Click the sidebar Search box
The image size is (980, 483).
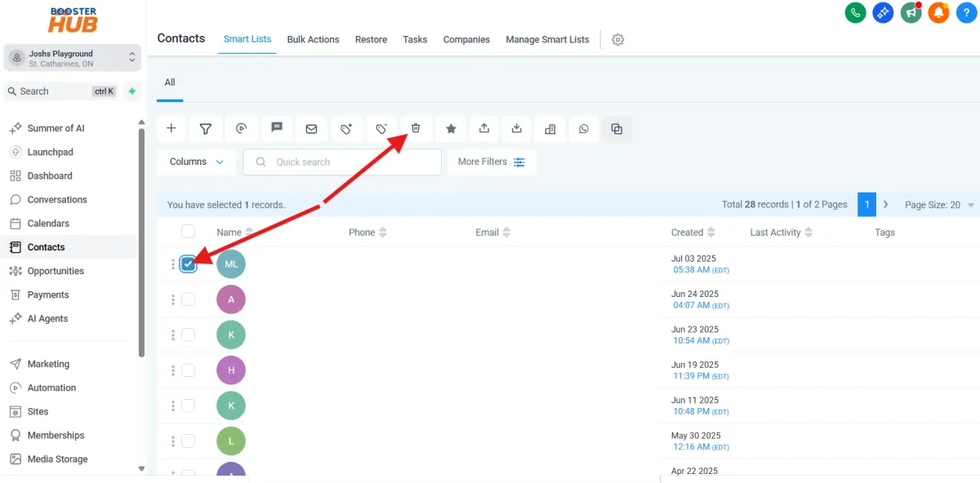pyautogui.click(x=62, y=91)
